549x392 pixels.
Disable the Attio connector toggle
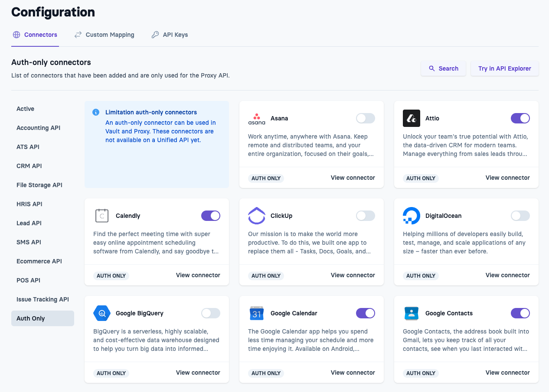click(x=520, y=118)
